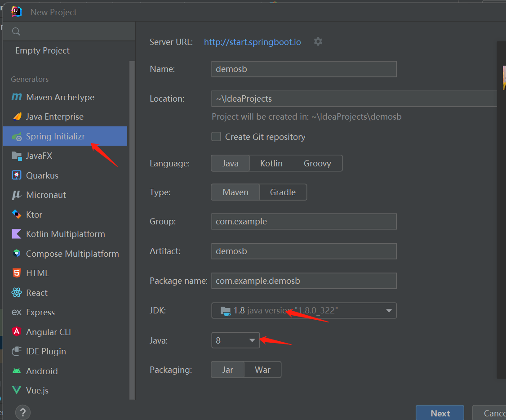Switch language to Kotlin
This screenshot has height=420, width=506.
coord(271,163)
